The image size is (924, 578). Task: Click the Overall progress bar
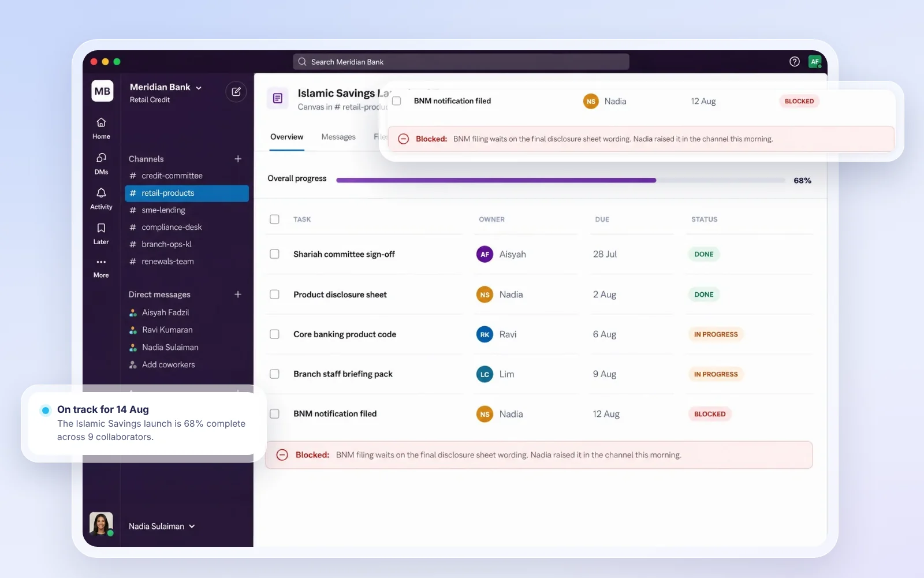560,180
